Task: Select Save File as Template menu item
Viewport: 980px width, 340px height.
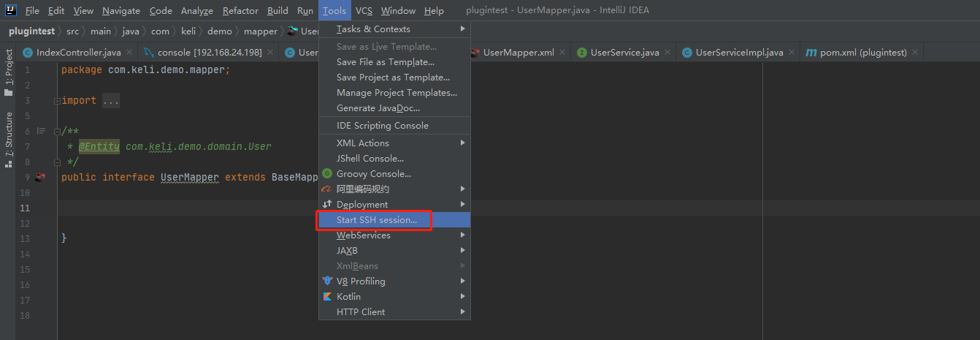Action: click(394, 62)
